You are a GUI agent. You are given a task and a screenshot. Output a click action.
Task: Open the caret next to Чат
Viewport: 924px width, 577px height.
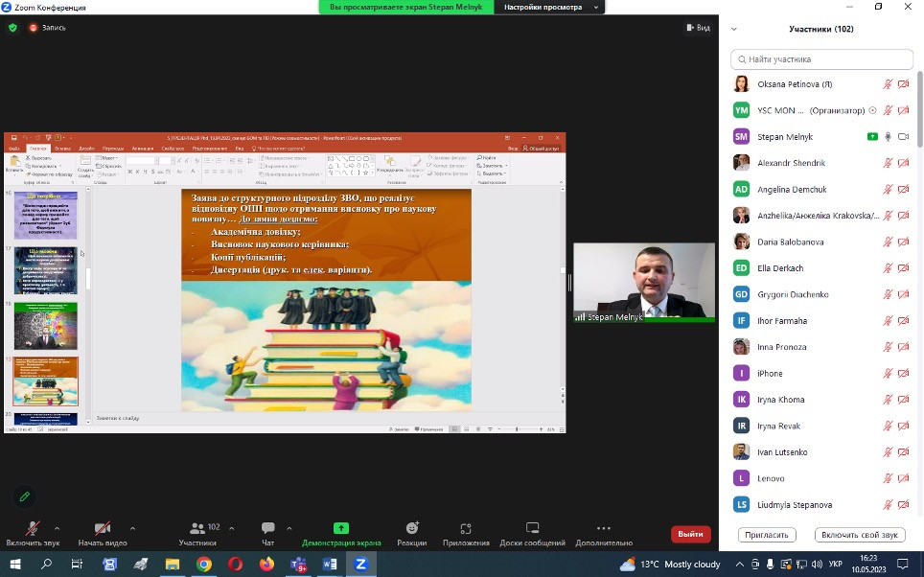coord(289,528)
